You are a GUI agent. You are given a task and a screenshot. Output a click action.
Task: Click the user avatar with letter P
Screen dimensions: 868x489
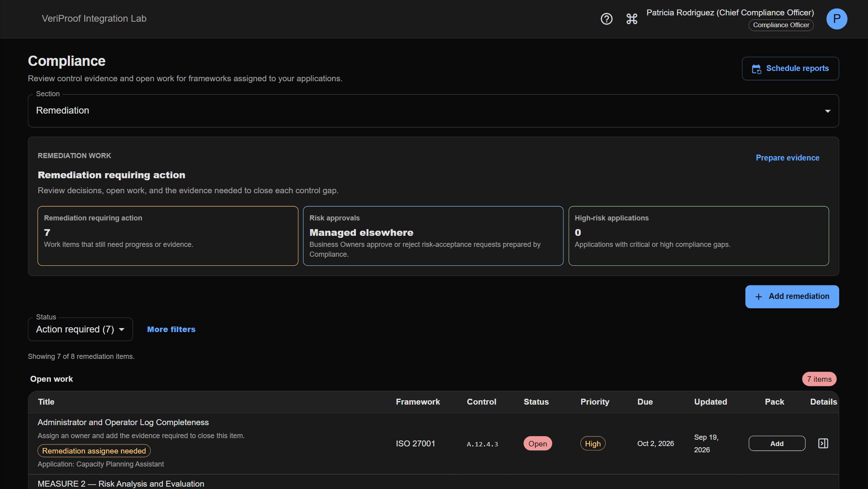(x=836, y=19)
